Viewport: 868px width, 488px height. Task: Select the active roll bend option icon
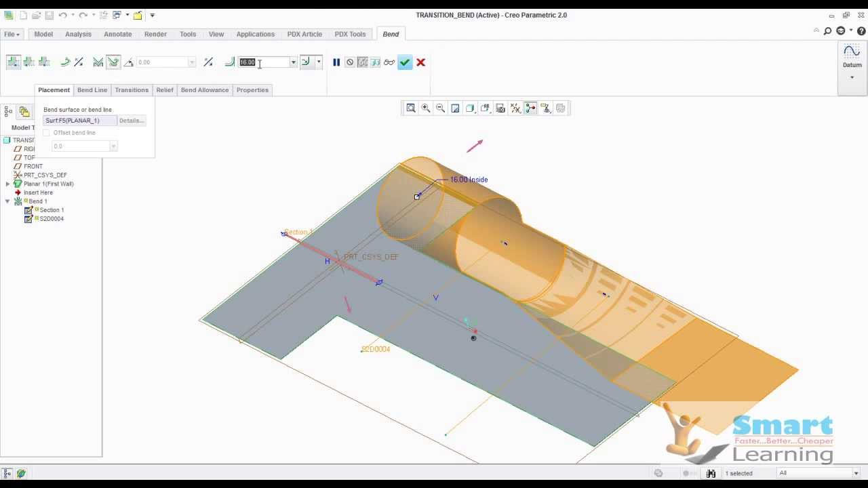(x=113, y=62)
